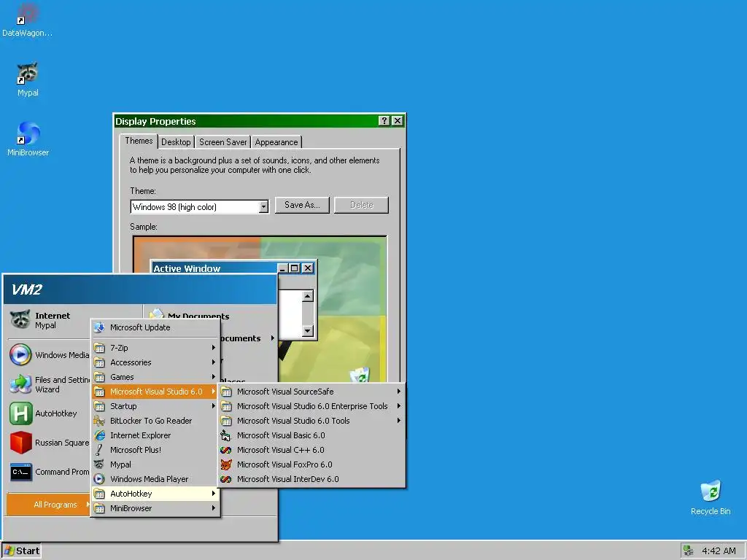Switch to the Screen Saver tab
747x560 pixels.
[x=223, y=142]
